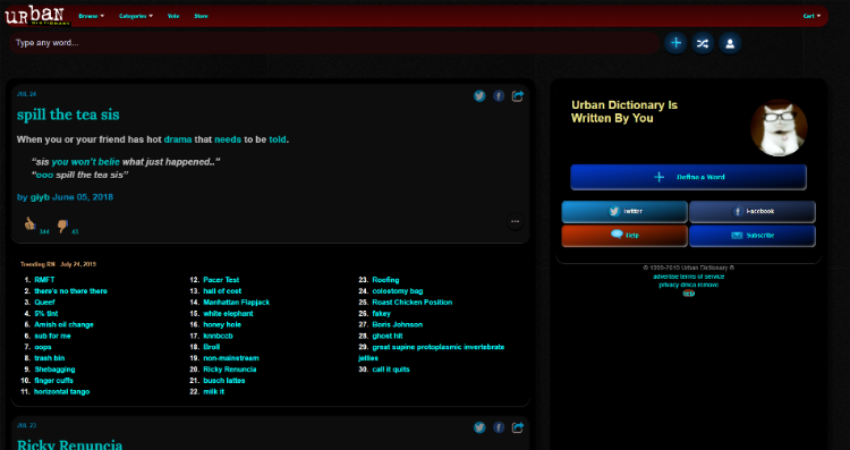Open trending word 'there's no there there'

coord(71,291)
